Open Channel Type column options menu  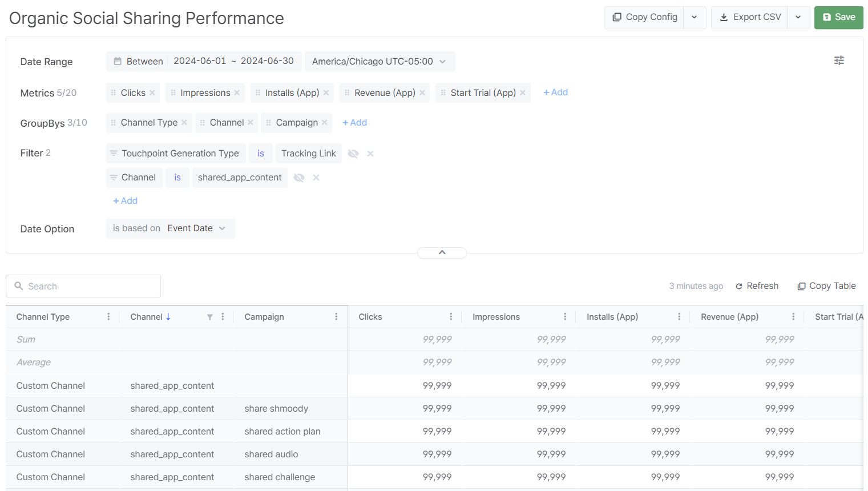pos(108,317)
